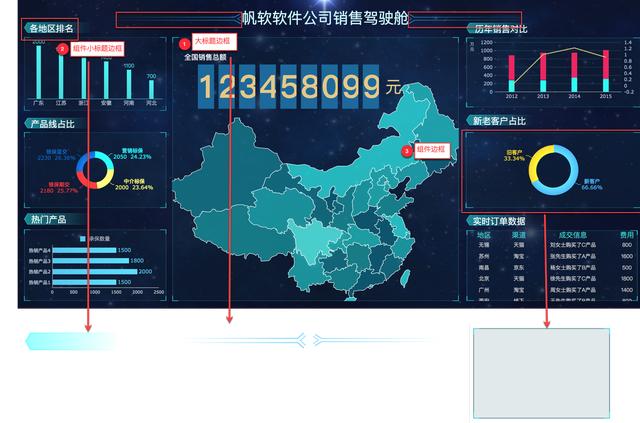This screenshot has height=423, width=640.
Task: Click the 费用 column header
Action: tap(627, 235)
